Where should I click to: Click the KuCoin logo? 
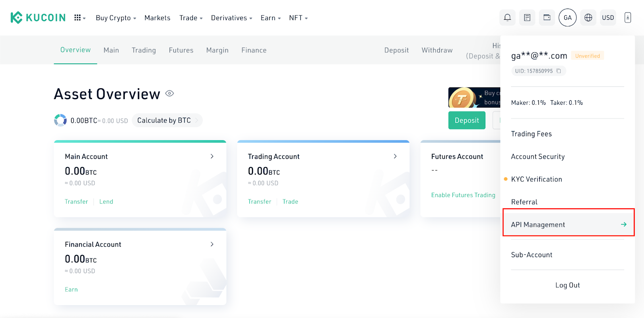pyautogui.click(x=38, y=18)
